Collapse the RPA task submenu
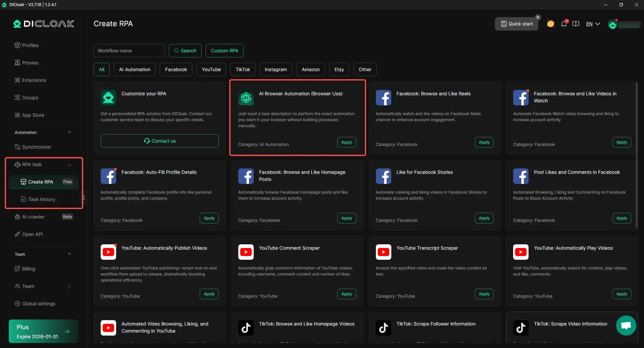644x348 pixels. click(x=69, y=165)
